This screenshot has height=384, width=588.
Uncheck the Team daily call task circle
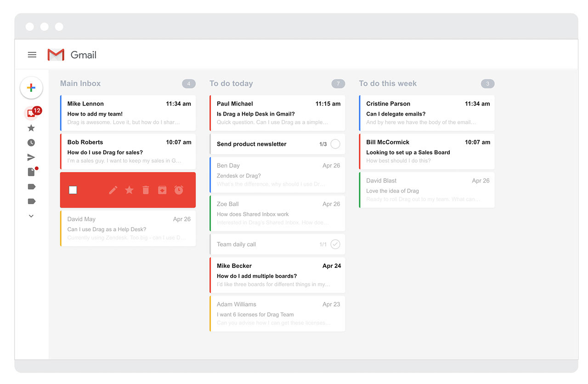(x=335, y=245)
